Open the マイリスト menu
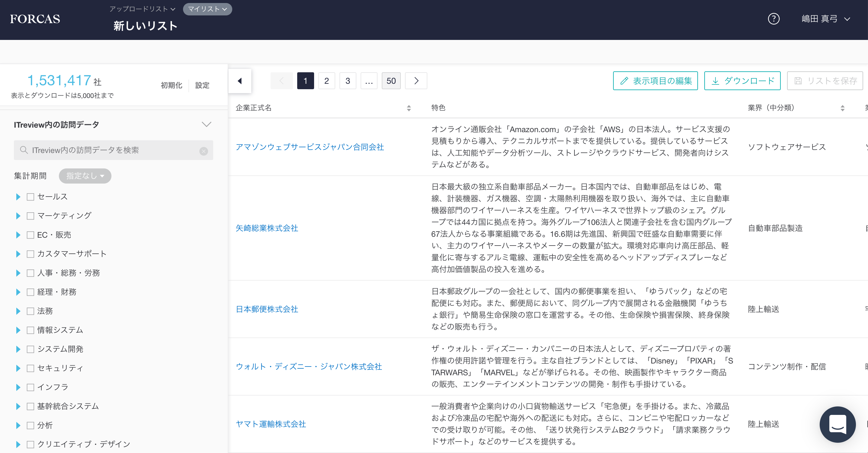 coord(207,9)
